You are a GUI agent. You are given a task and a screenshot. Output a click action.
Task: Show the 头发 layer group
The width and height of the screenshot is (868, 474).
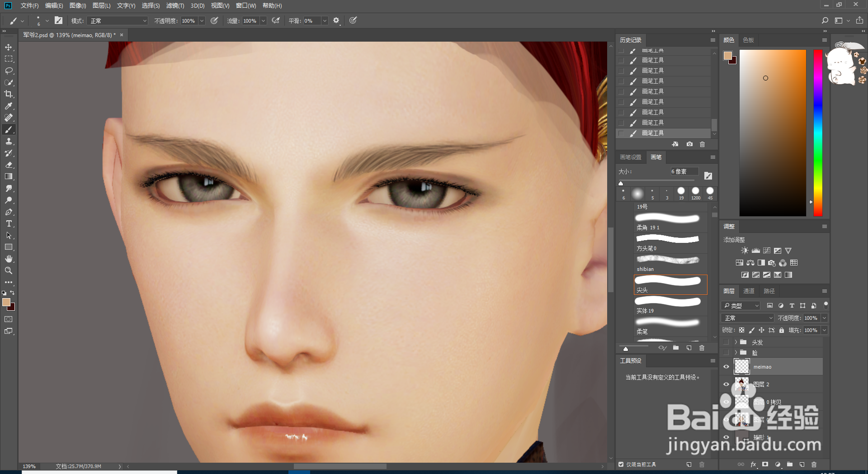coord(726,342)
